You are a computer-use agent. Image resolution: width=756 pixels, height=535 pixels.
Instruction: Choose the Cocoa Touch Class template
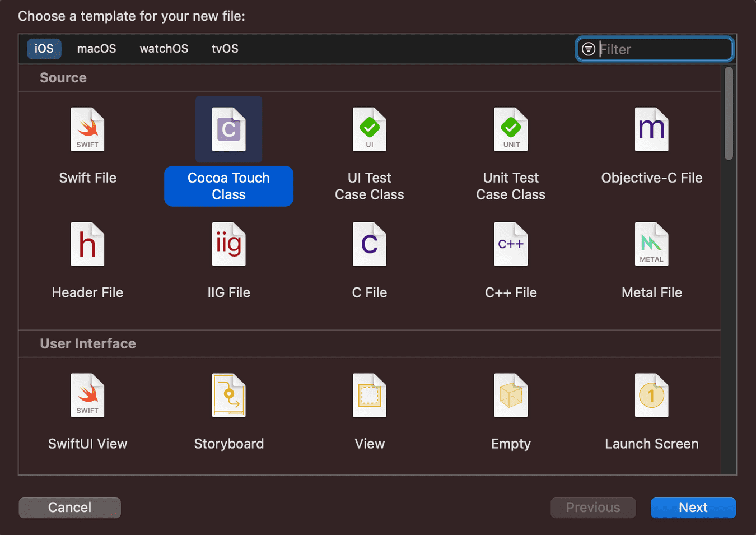click(228, 130)
